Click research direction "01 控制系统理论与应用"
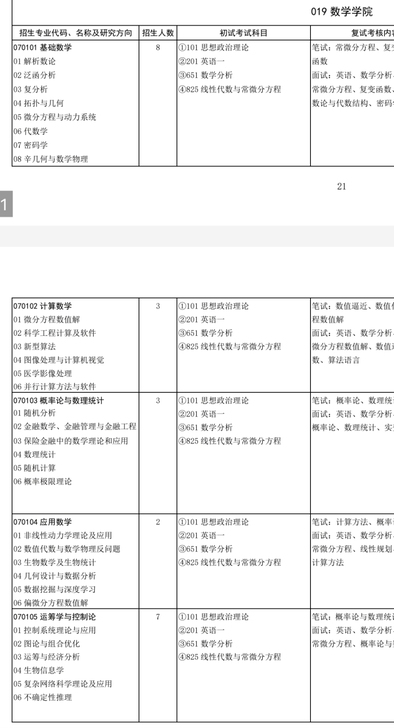 click(x=55, y=630)
